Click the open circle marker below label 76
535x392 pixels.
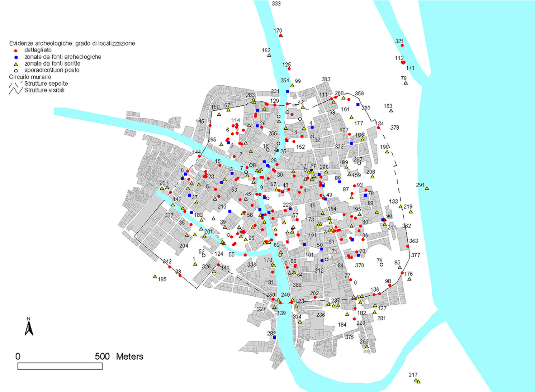[x=382, y=265]
